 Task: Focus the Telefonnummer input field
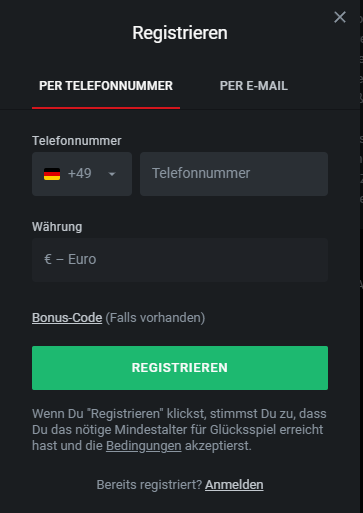tap(234, 174)
